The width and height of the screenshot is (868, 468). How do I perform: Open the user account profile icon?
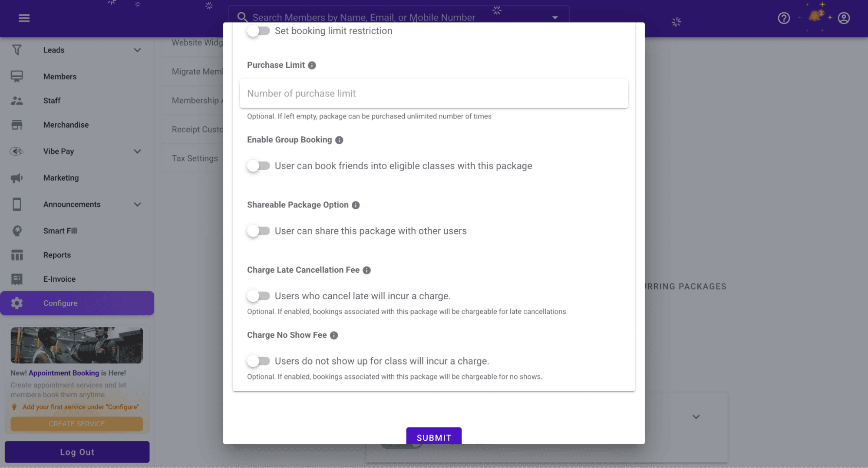[843, 18]
